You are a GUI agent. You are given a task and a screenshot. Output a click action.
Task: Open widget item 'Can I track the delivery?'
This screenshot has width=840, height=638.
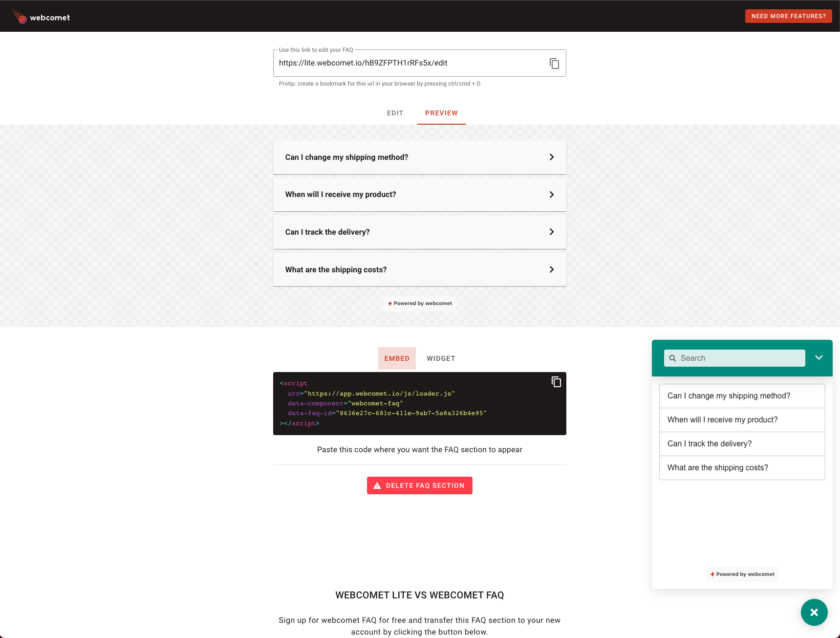(x=742, y=444)
